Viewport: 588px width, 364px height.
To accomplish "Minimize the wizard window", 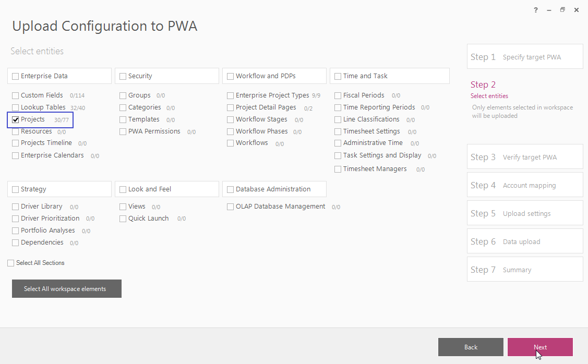I will point(549,10).
